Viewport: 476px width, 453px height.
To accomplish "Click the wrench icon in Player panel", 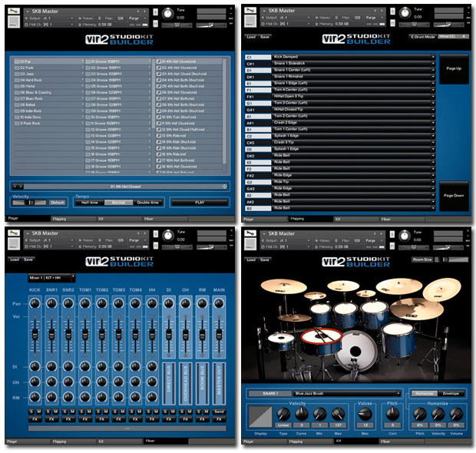I will coord(14,12).
